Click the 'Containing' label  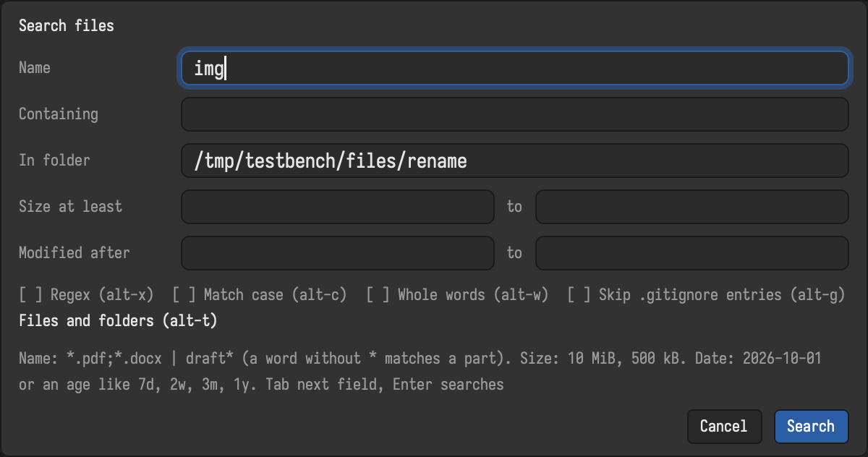click(59, 114)
